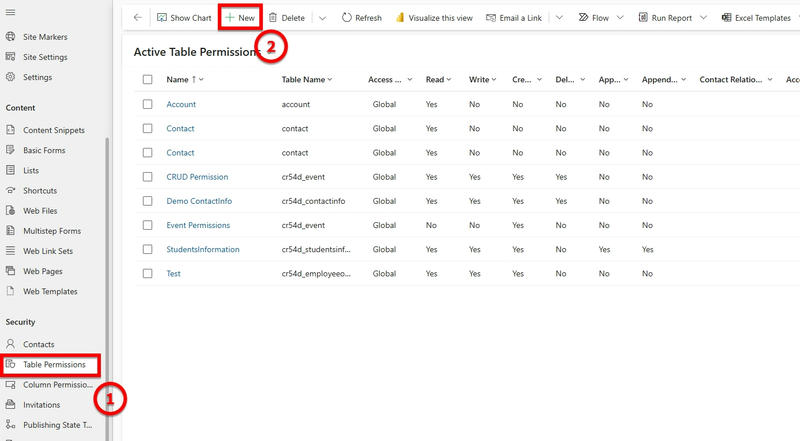The width and height of the screenshot is (800, 441).
Task: Check the Demo ContactInfo row checkbox
Action: (x=147, y=201)
